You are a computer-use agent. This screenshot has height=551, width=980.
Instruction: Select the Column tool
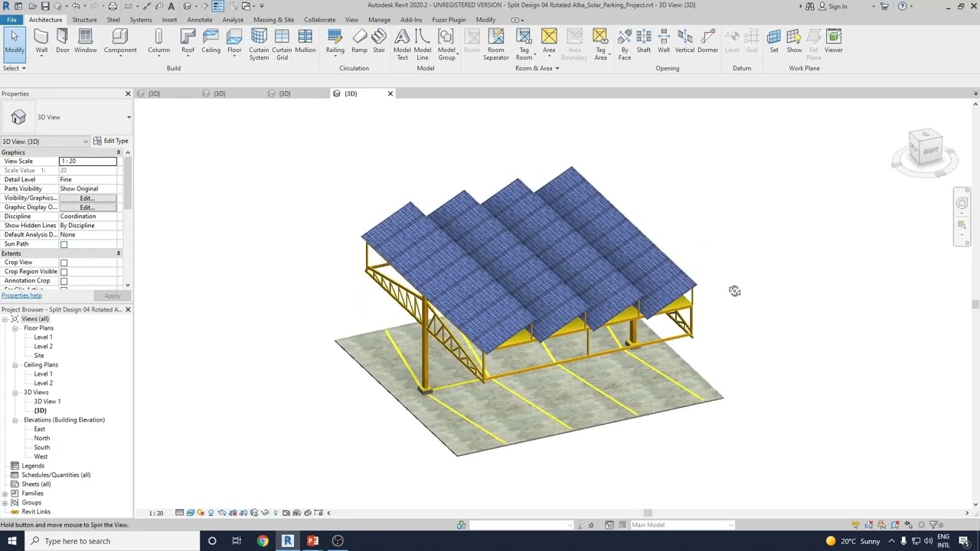click(158, 41)
